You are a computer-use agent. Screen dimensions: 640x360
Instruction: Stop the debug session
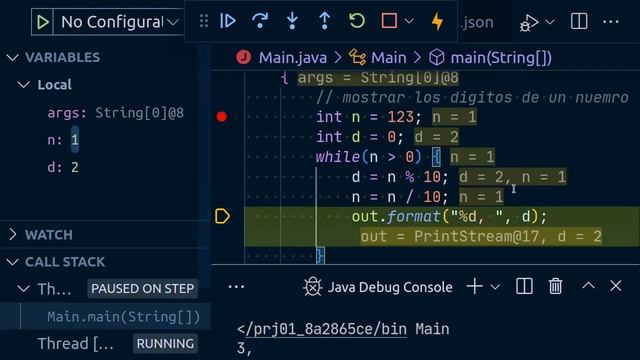point(389,21)
